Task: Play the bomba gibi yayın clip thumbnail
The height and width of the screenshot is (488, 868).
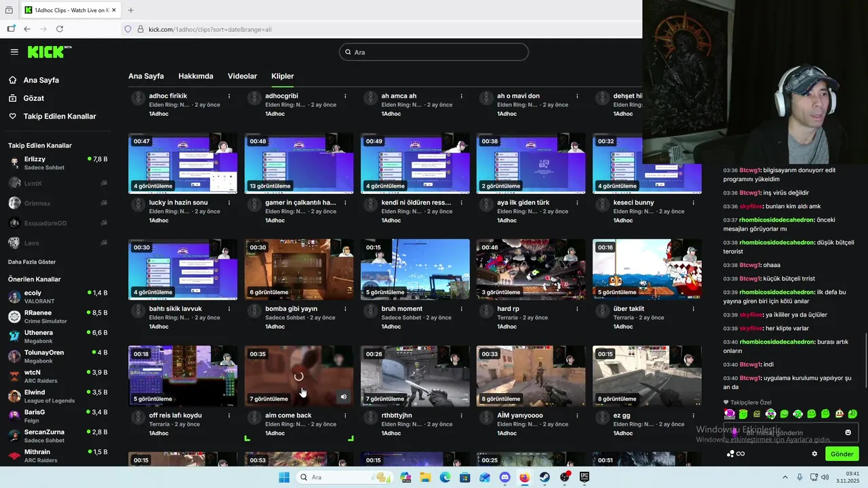Action: 299,270
